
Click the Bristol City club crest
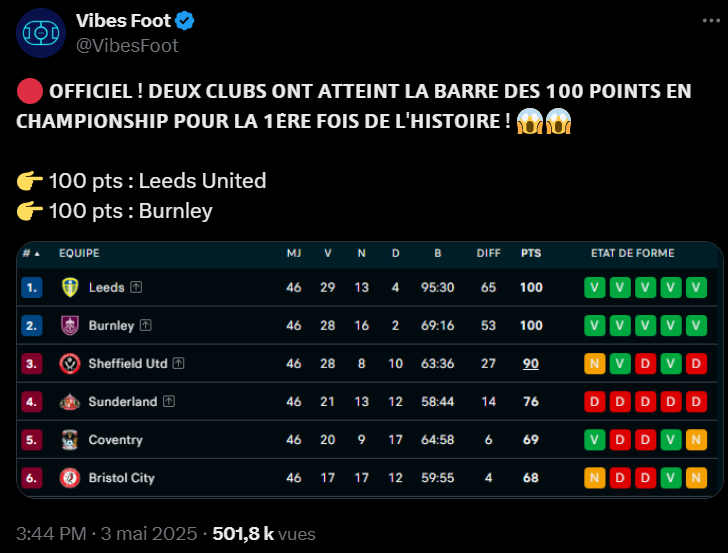point(70,478)
